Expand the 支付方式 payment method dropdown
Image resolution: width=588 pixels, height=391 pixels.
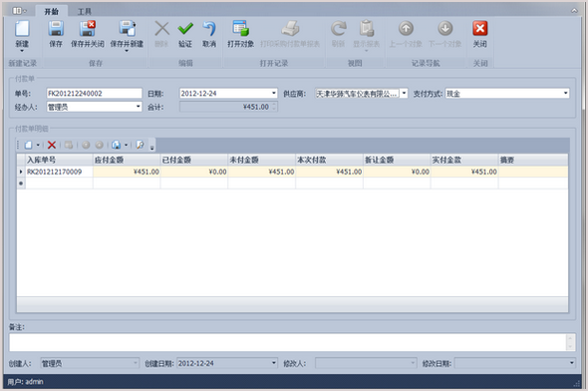[565, 93]
